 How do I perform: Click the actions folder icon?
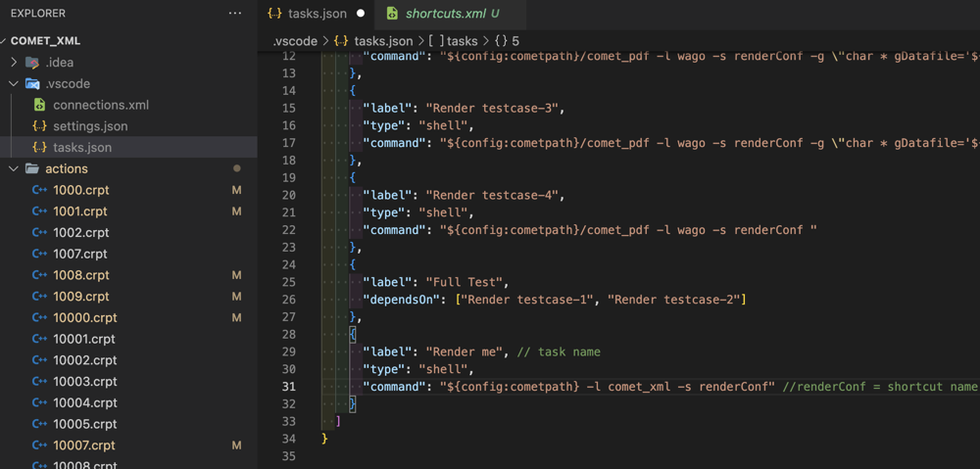(32, 169)
